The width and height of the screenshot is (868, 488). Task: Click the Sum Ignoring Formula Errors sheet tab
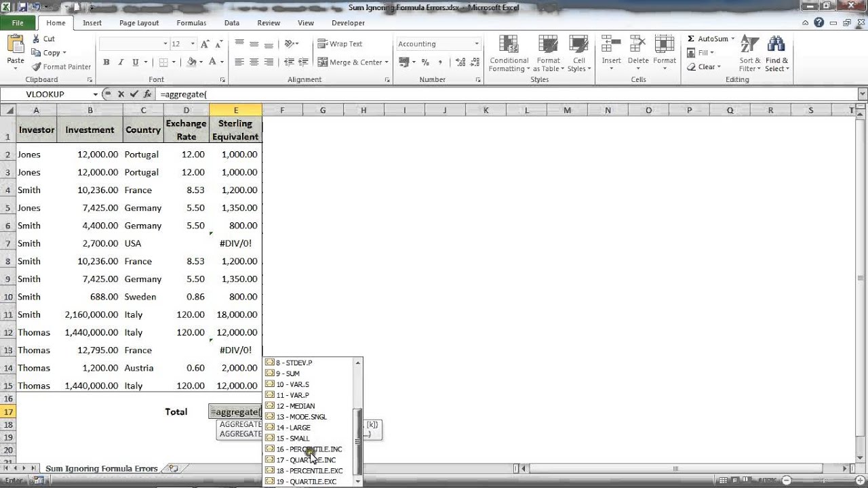click(x=102, y=468)
